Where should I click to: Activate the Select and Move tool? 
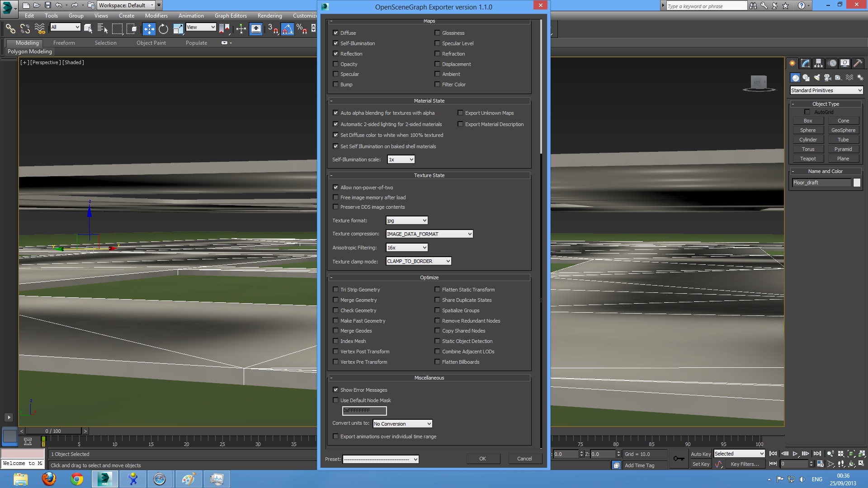pos(149,29)
